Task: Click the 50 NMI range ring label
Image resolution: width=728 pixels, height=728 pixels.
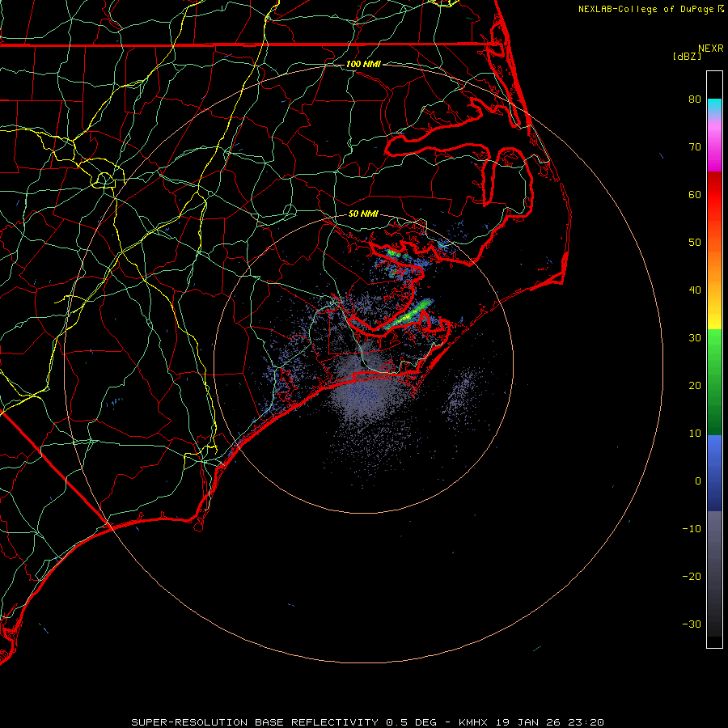Action: 363,214
